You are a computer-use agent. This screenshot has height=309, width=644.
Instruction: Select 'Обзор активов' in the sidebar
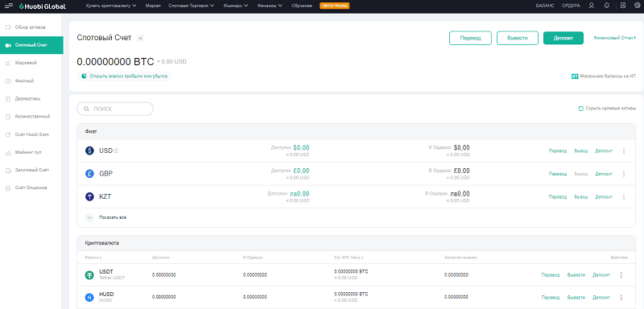(x=31, y=27)
